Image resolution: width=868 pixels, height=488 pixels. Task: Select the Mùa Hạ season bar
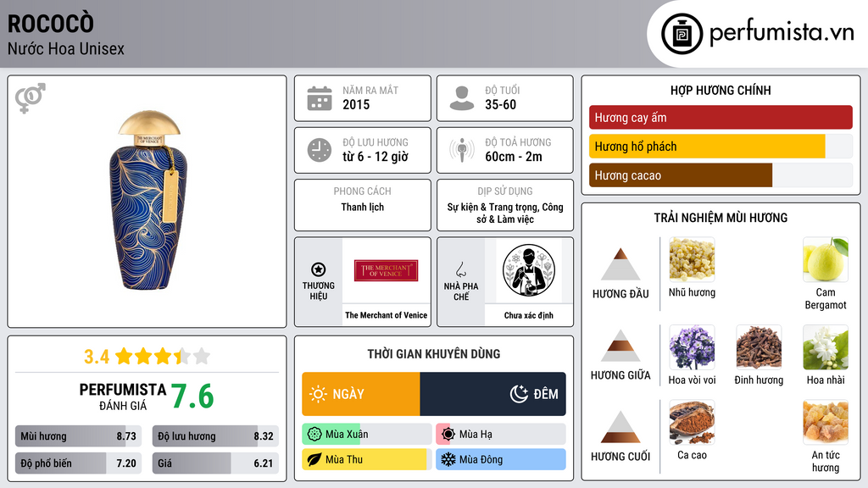pos(501,435)
